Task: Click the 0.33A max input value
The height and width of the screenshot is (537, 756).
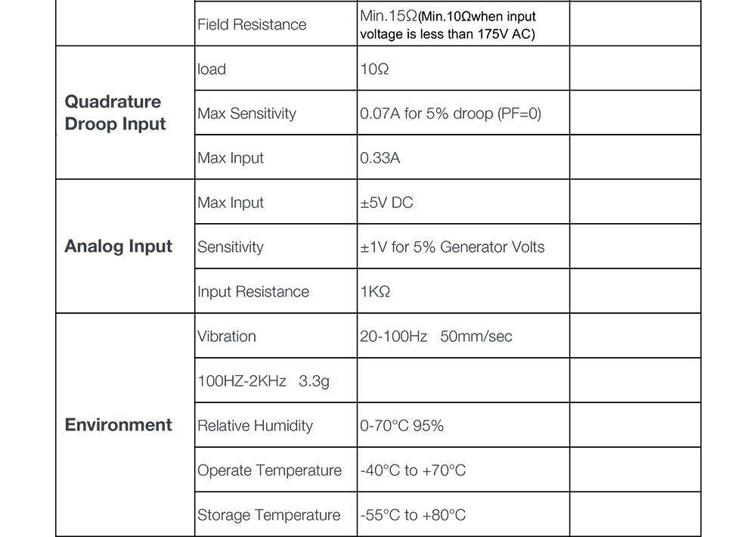Action: 380,158
